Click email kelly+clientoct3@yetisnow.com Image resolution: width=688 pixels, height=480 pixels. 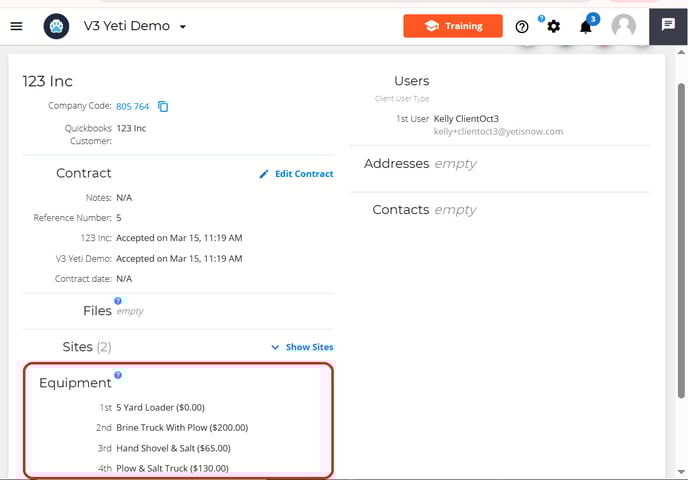pyautogui.click(x=498, y=132)
